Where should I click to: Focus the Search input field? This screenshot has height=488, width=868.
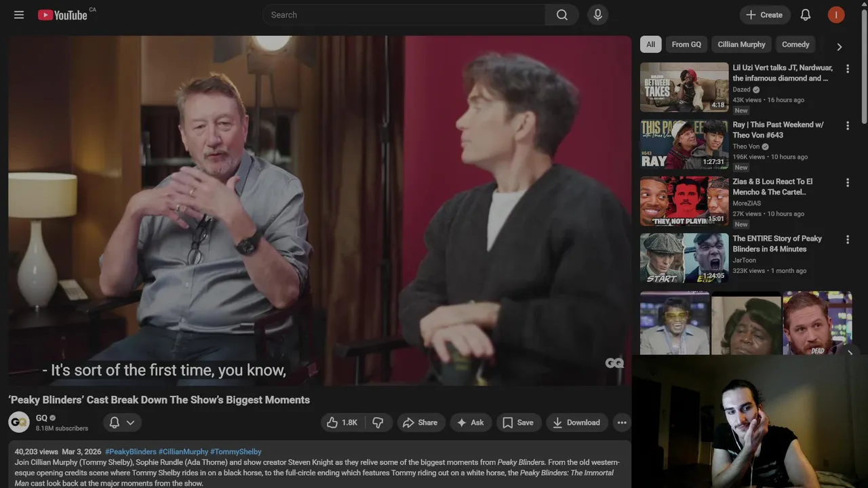click(x=403, y=15)
